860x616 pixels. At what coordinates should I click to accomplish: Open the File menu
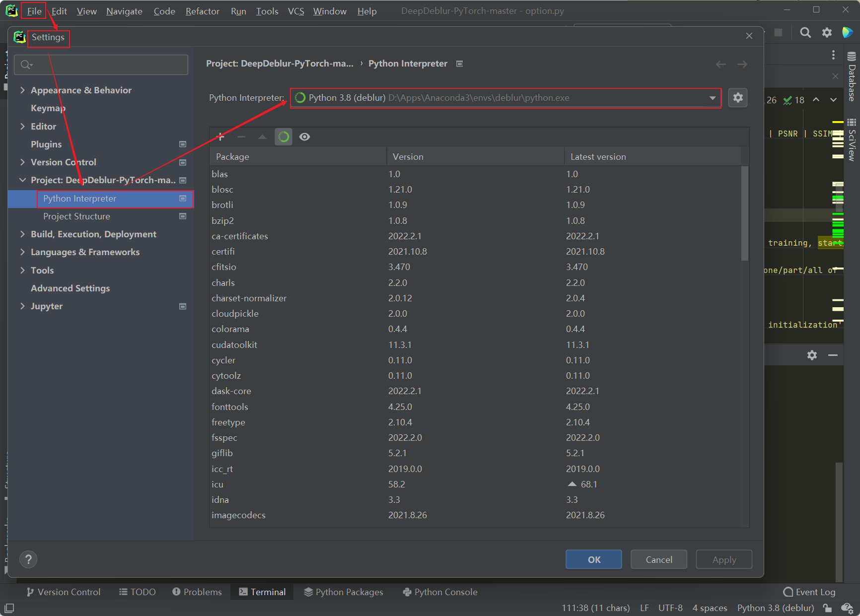(x=34, y=11)
